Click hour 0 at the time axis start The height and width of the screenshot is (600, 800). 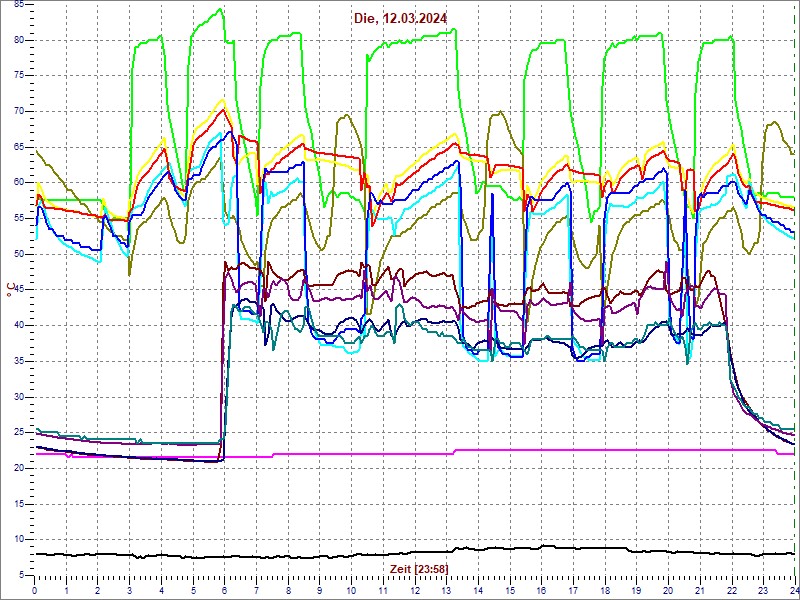tap(35, 590)
